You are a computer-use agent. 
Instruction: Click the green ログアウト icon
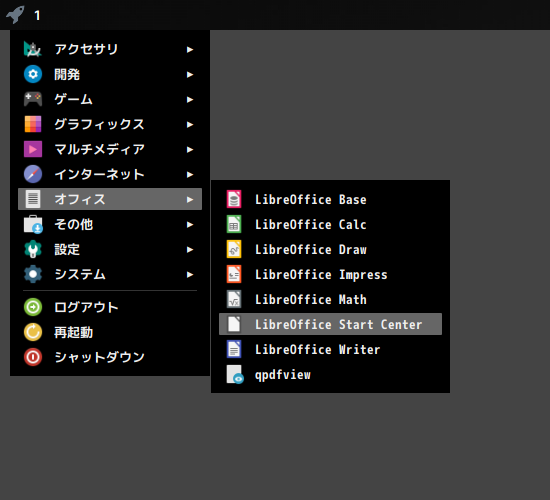click(x=33, y=307)
